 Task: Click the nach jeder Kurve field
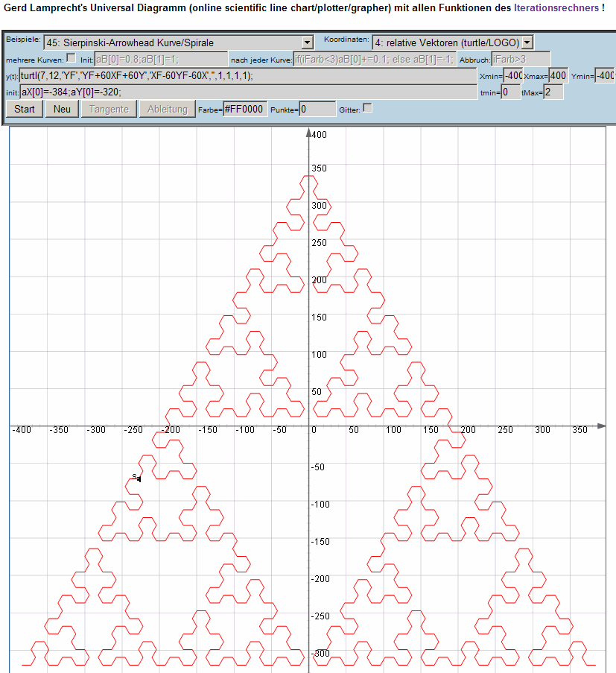pos(374,59)
